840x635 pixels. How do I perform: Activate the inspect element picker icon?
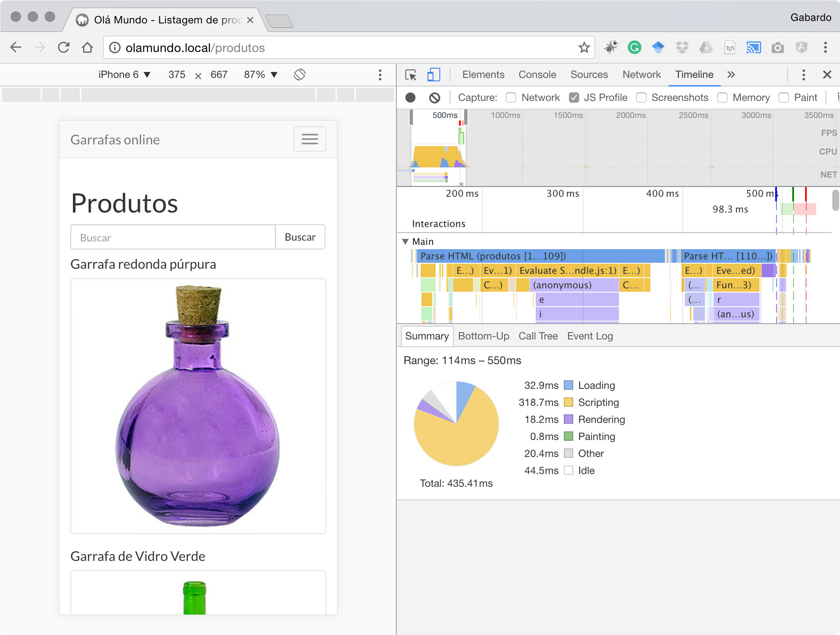tap(411, 75)
